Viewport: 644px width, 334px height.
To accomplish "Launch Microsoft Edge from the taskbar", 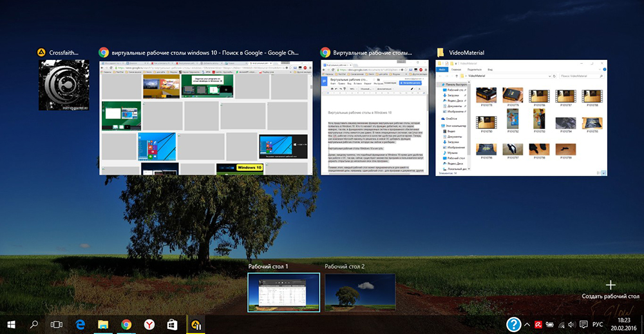I will 81,324.
